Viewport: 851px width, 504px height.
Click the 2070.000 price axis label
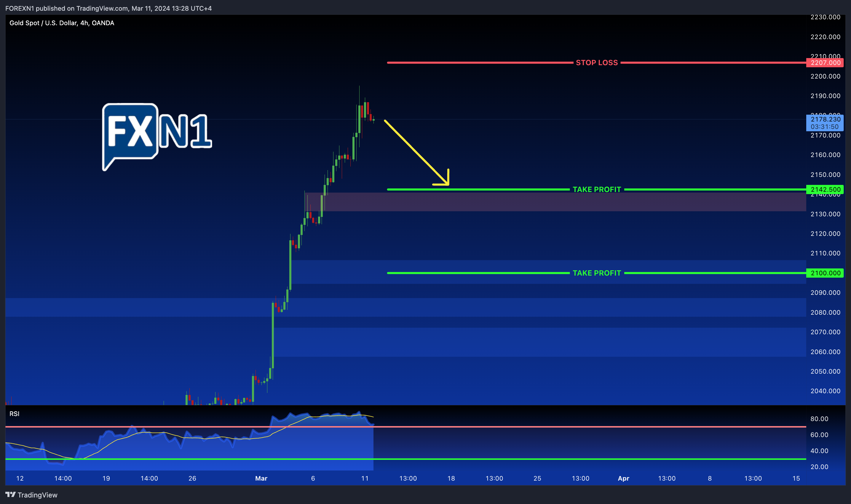825,332
